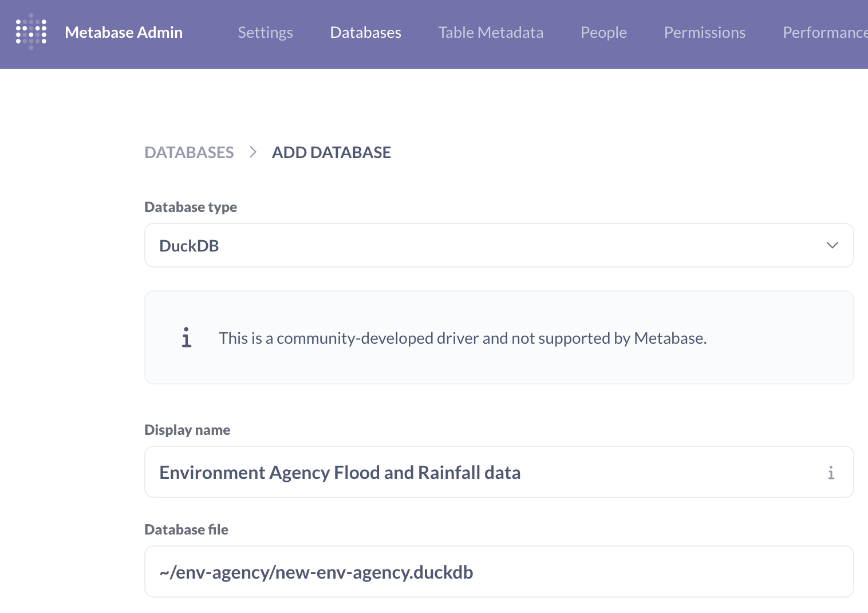This screenshot has height=613, width=868.
Task: Click the ADD DATABASE breadcrumb text
Action: point(332,152)
